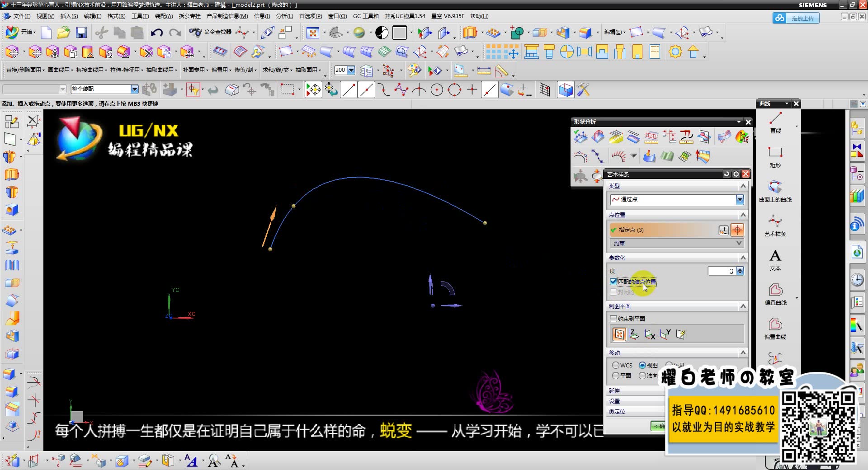
Task: Click the Cut scissors icon
Action: click(102, 33)
